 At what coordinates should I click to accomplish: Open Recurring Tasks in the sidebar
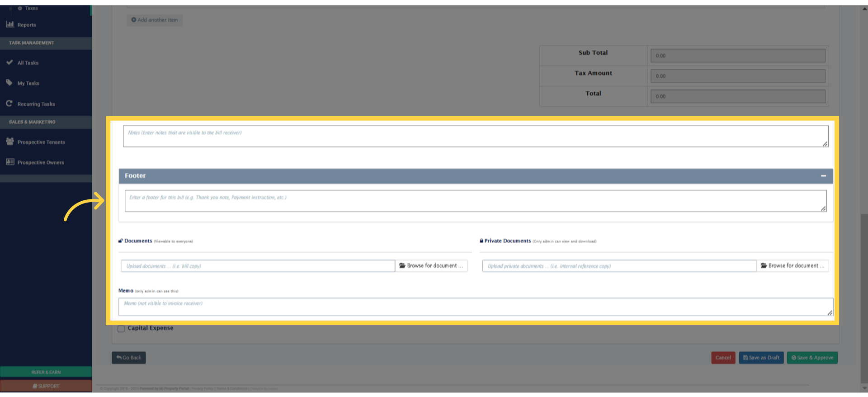click(36, 104)
